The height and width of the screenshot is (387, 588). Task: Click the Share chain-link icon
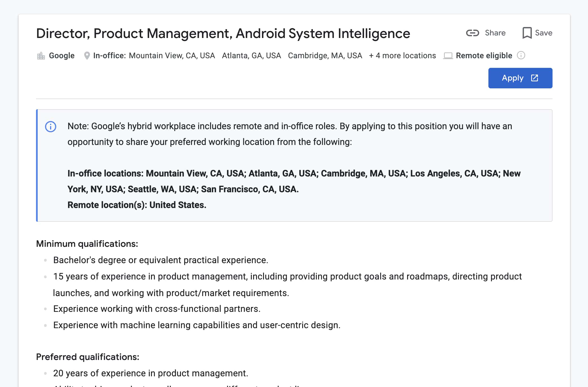[x=472, y=33]
